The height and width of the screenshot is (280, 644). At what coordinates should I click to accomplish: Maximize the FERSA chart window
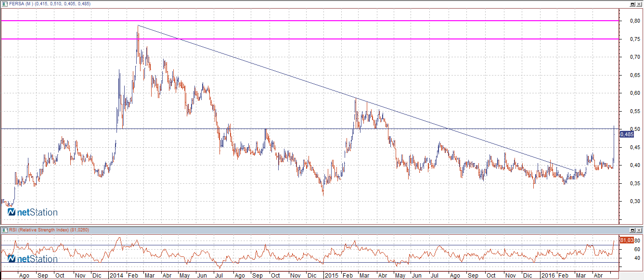(633, 4)
